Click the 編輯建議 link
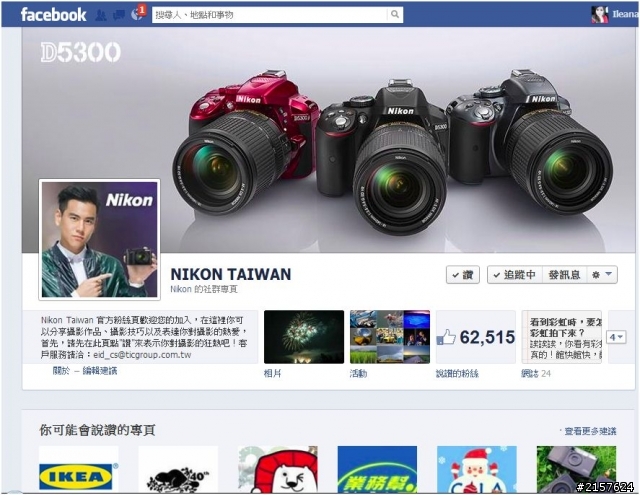 click(x=100, y=371)
